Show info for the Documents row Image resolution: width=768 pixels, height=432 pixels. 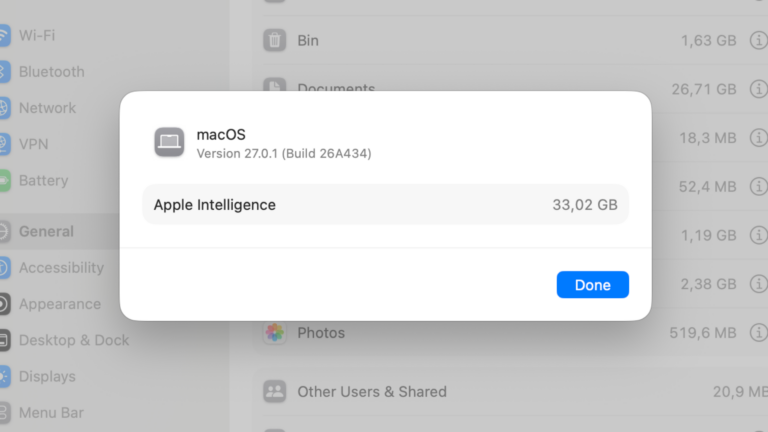(x=758, y=89)
